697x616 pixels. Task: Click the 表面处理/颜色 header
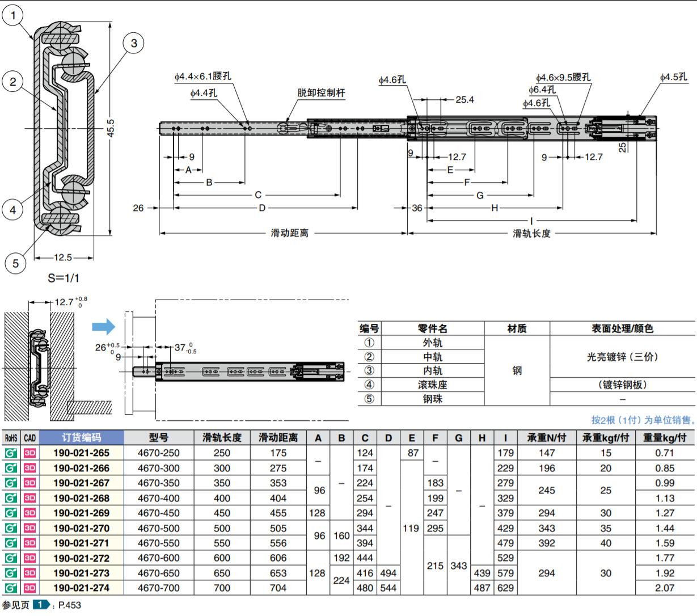(623, 328)
